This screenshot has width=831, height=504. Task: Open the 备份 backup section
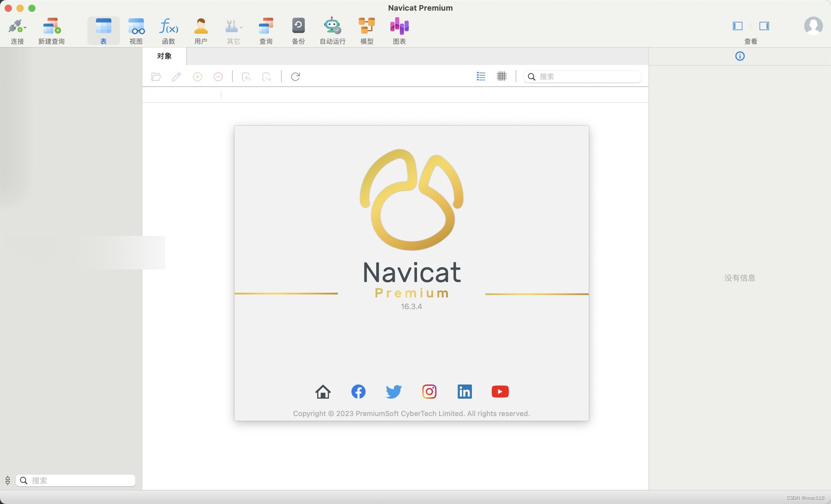tap(298, 31)
